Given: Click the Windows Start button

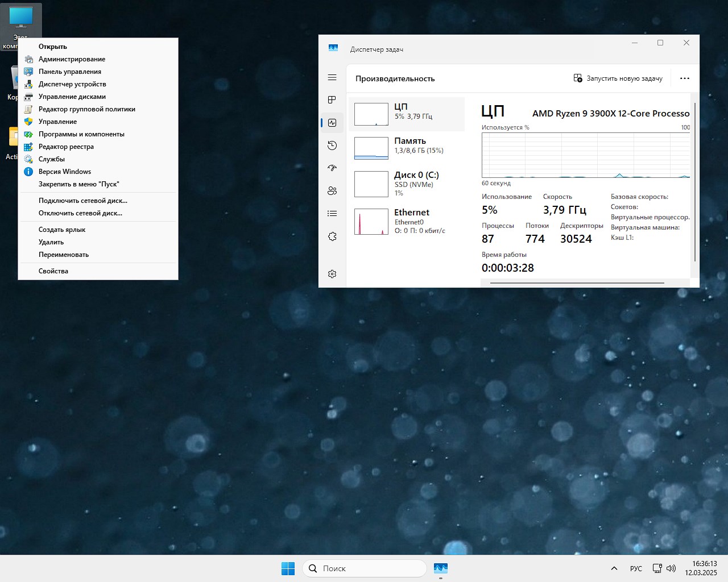Looking at the screenshot, I should click(x=288, y=568).
